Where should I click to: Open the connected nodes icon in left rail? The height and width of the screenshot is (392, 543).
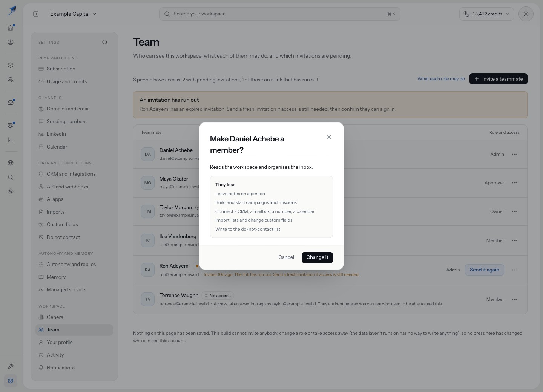click(11, 191)
